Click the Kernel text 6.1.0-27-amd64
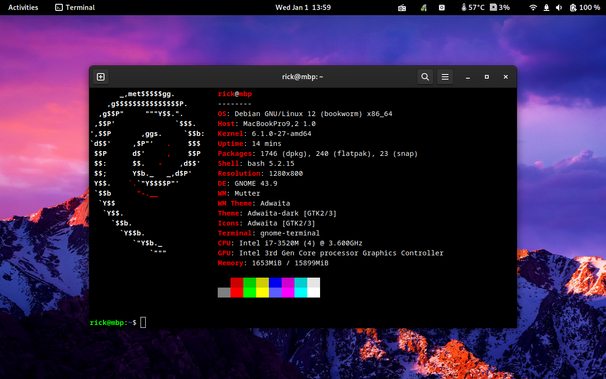The image size is (606, 379). click(x=281, y=134)
